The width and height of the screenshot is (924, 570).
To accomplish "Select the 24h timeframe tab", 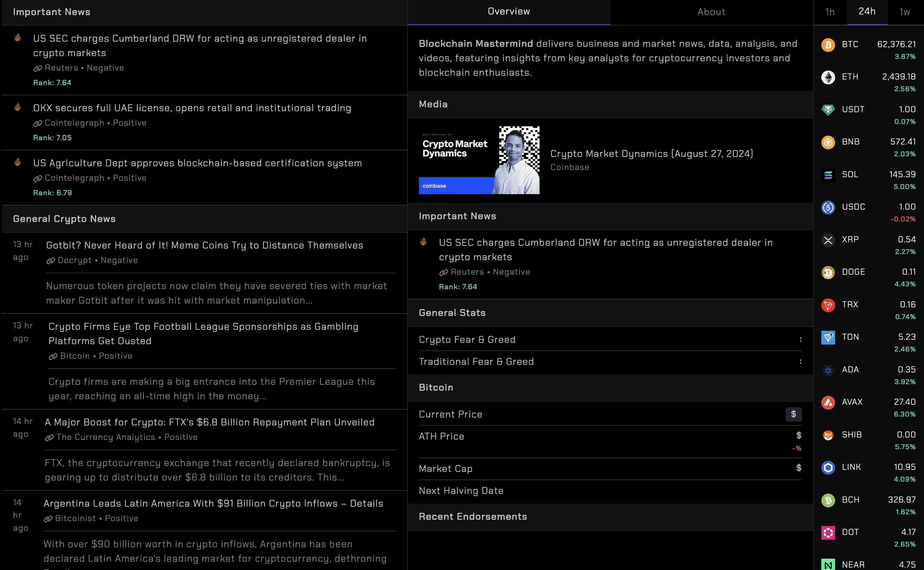I will click(867, 11).
